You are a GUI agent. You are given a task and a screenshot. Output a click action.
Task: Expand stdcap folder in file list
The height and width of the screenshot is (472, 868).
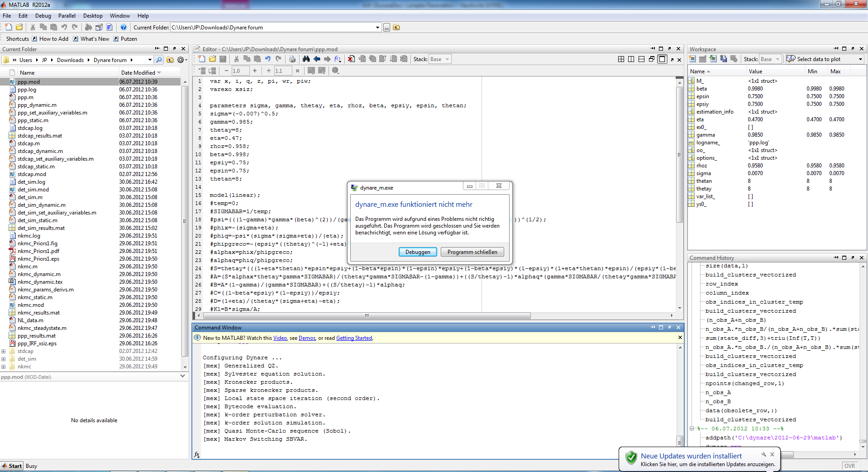coord(4,351)
